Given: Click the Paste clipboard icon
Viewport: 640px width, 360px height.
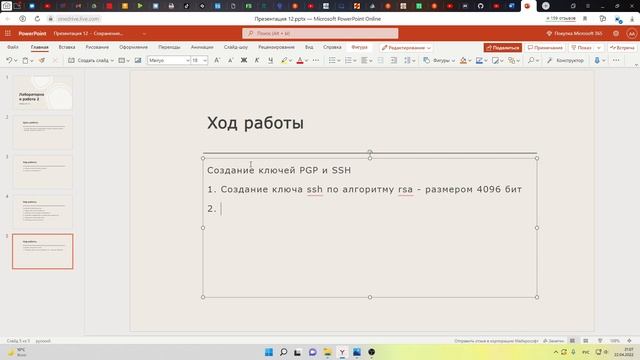Looking at the screenshot, I should (25, 60).
